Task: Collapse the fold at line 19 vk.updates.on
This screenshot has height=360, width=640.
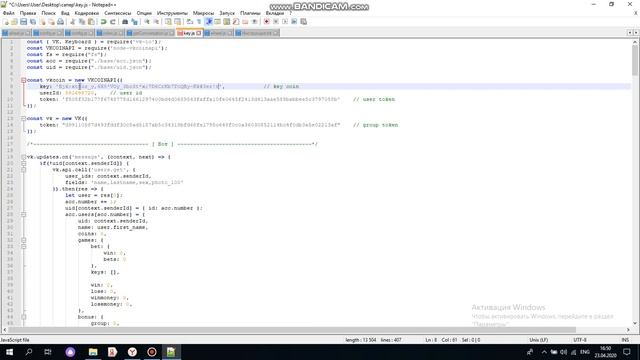Action: (24, 157)
